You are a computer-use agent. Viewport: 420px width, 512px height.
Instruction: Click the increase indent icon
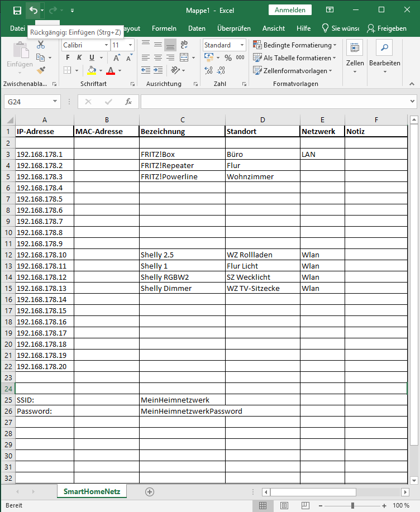[x=159, y=70]
